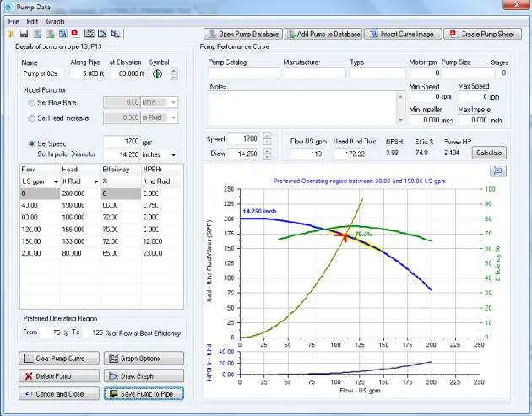Select the Set Flow Rate radio button
Viewport: 532px width, 416px height.
(32, 103)
